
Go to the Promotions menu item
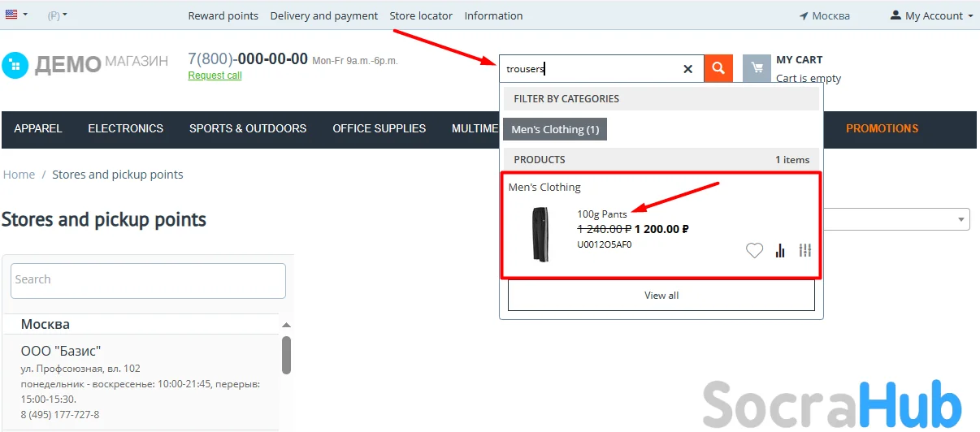click(x=882, y=128)
